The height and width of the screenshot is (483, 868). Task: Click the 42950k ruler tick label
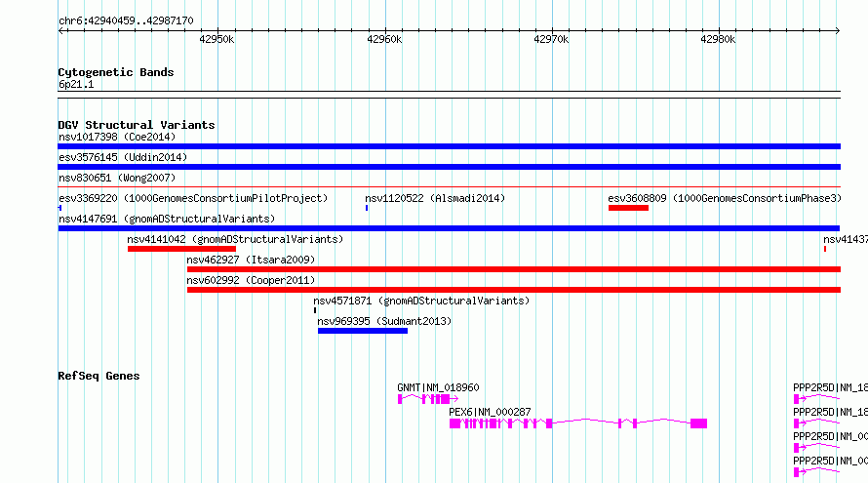tap(217, 39)
